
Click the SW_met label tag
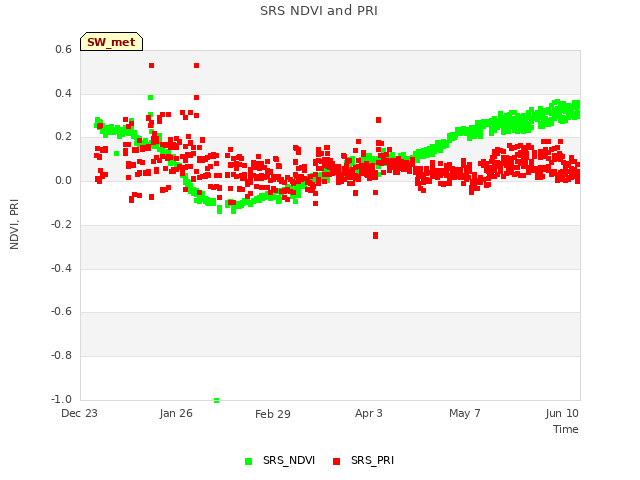[x=111, y=42]
